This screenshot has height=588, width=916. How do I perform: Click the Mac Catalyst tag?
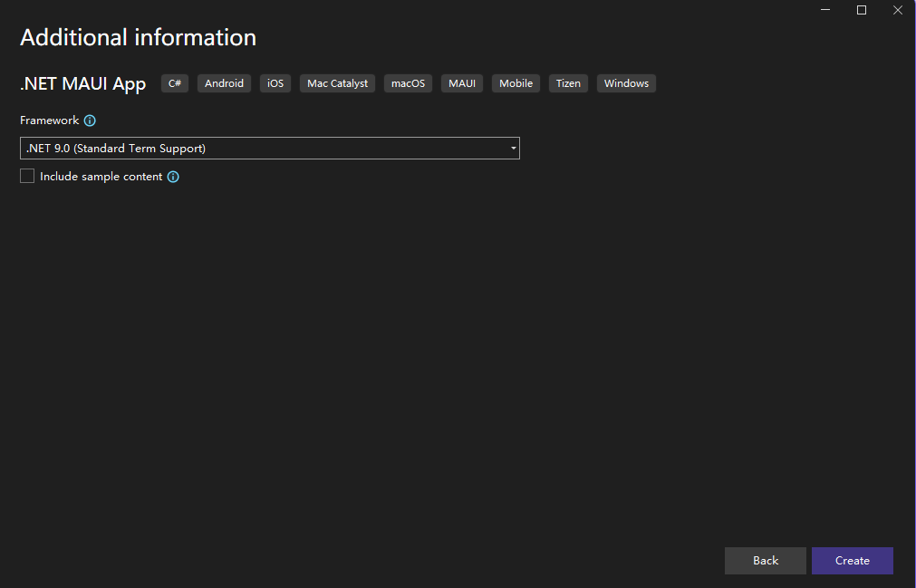point(338,83)
